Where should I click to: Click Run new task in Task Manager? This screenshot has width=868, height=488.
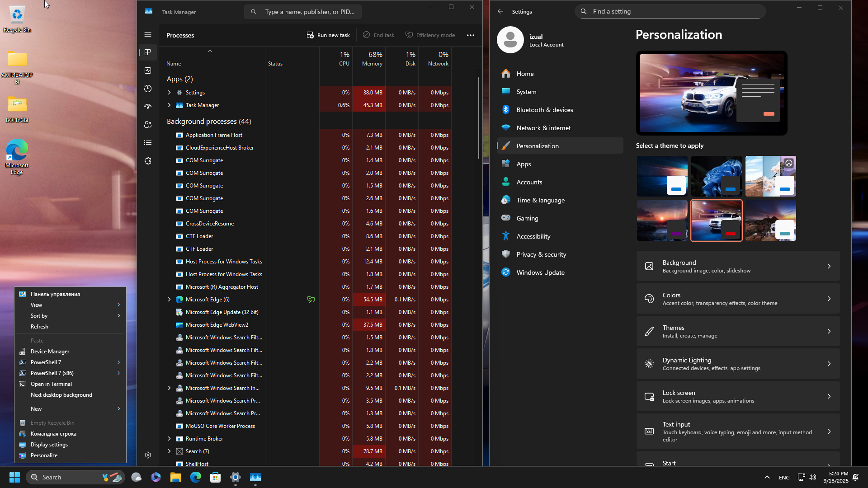[x=328, y=35]
